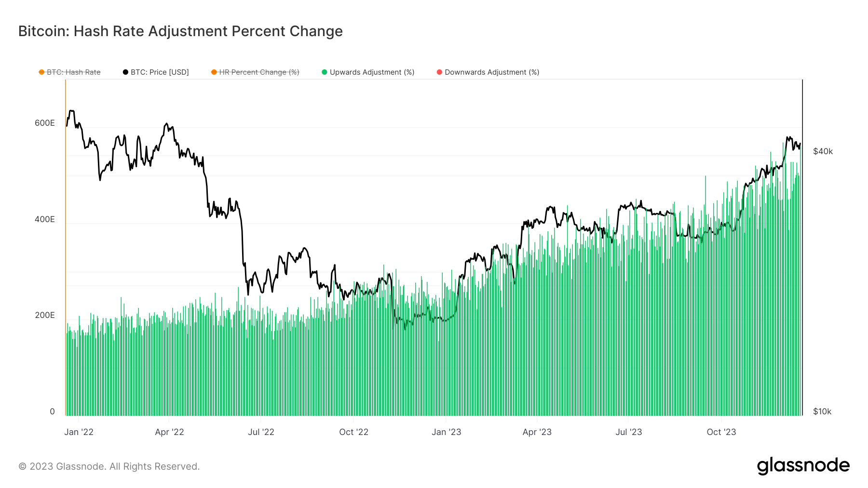Click the Jan '22 x-axis label

click(79, 432)
